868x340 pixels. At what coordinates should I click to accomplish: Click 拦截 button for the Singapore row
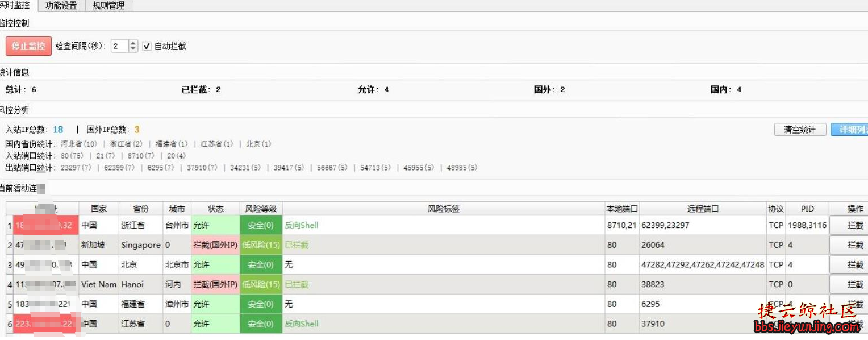[849, 245]
